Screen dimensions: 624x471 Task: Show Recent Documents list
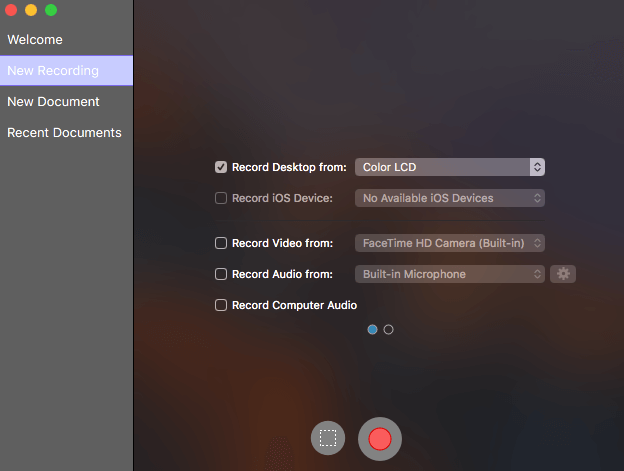click(x=66, y=132)
